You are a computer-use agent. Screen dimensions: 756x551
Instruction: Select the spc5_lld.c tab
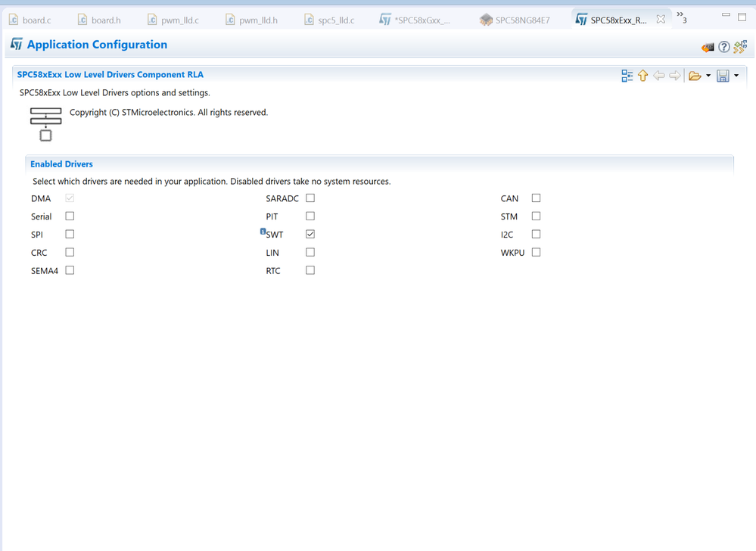pyautogui.click(x=329, y=20)
